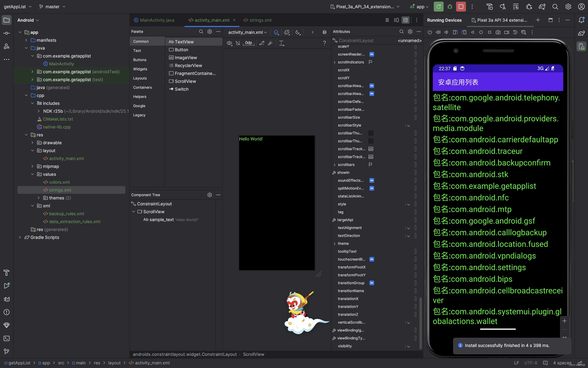Click the emulator Back triangle button
This screenshot has height=368, width=588.
pyautogui.click(x=472, y=32)
